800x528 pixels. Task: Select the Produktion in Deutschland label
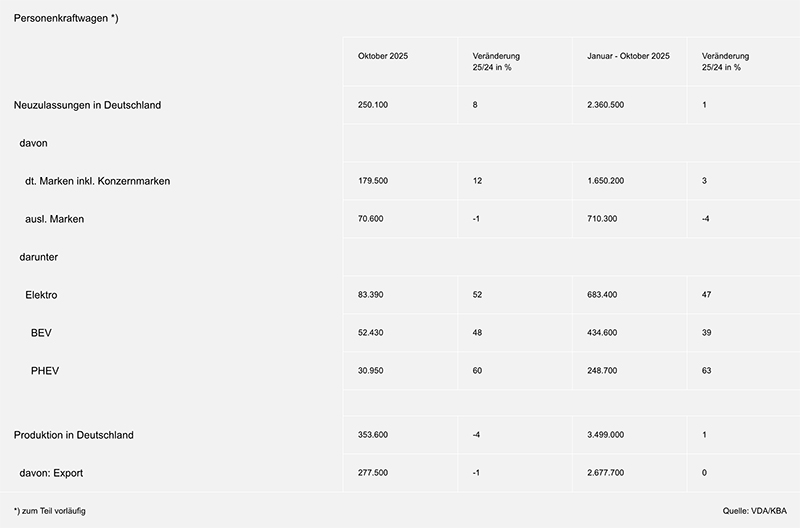[x=74, y=435]
